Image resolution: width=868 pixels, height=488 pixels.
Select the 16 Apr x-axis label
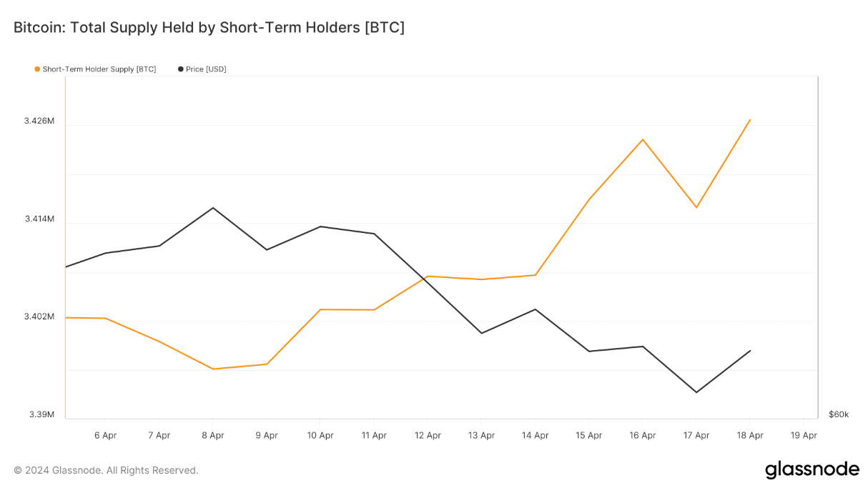tap(642, 435)
